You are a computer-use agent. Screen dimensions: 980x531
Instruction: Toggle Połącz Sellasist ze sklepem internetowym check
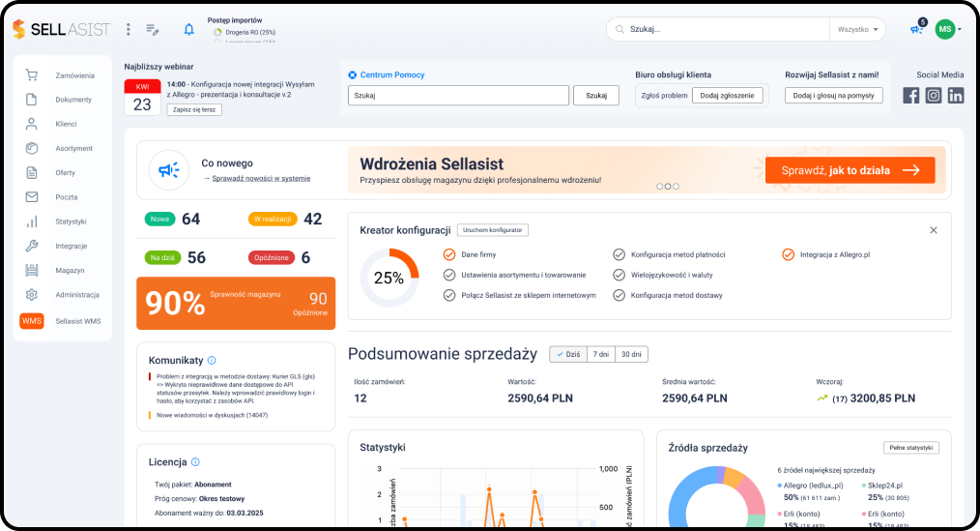pyautogui.click(x=448, y=295)
